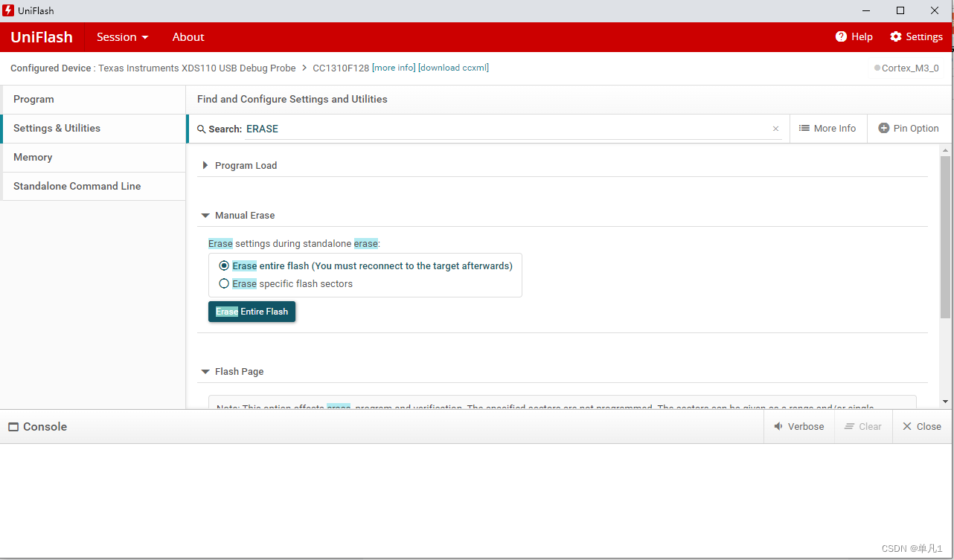Click the download ccxml link
The height and width of the screenshot is (560, 954).
coord(454,68)
